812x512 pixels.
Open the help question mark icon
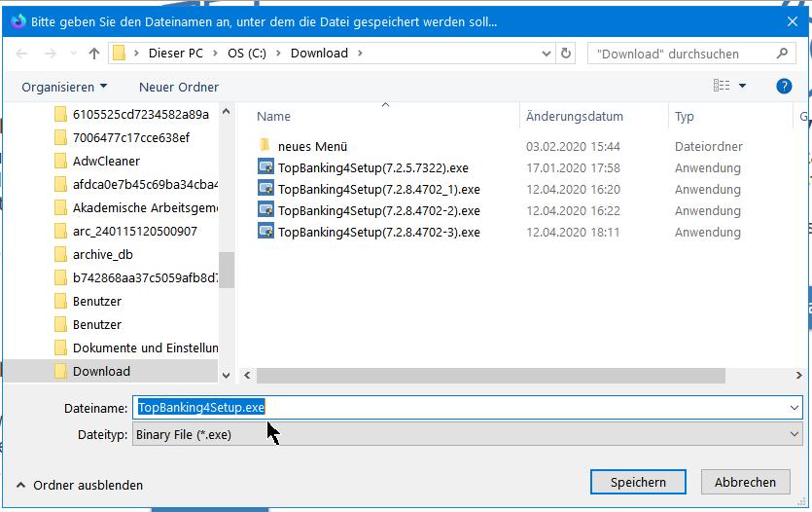784,87
